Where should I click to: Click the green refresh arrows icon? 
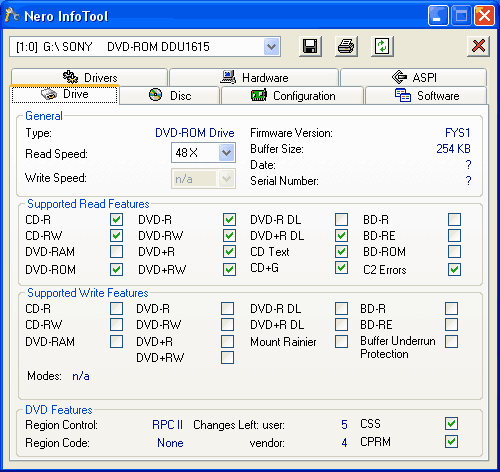(x=382, y=46)
